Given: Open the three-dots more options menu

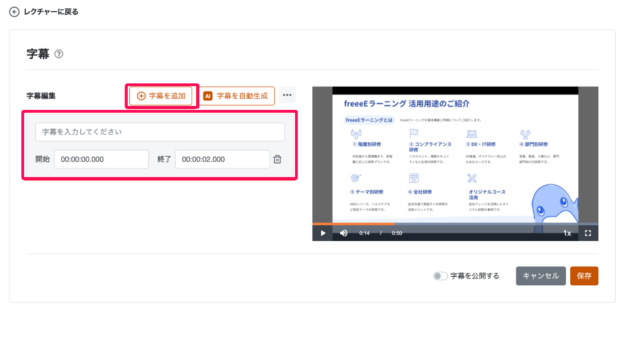Looking at the screenshot, I should click(x=288, y=95).
